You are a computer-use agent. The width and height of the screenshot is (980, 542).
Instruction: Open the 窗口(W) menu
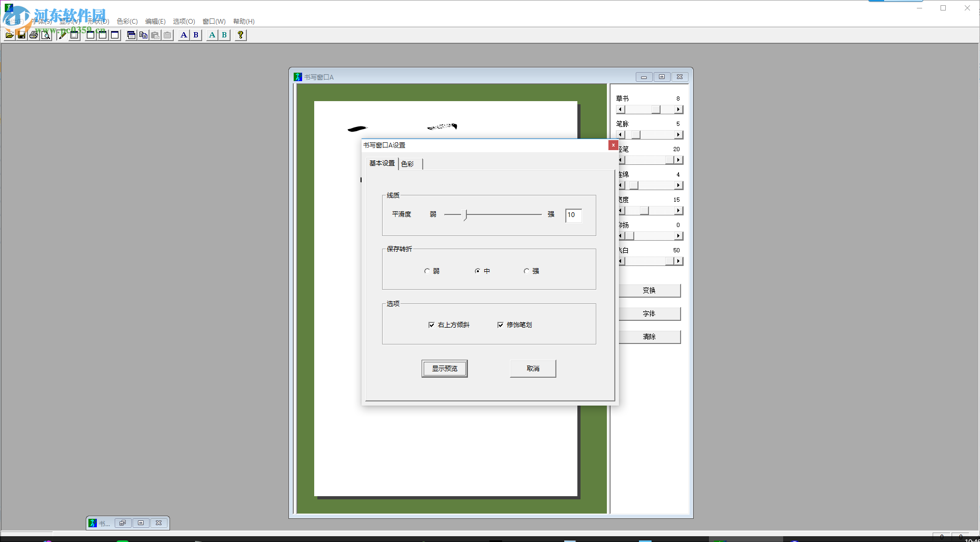coord(214,22)
